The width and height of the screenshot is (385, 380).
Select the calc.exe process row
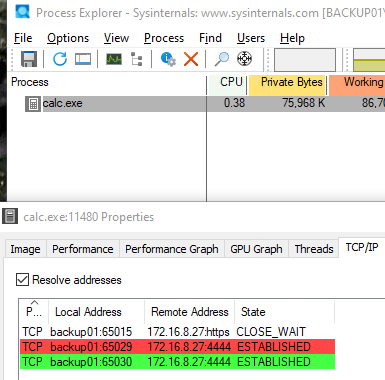click(205, 104)
